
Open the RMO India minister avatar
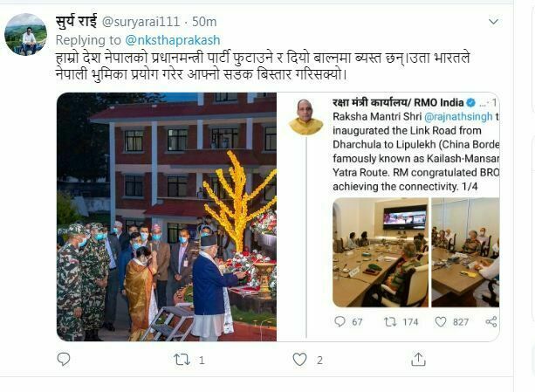305,117
